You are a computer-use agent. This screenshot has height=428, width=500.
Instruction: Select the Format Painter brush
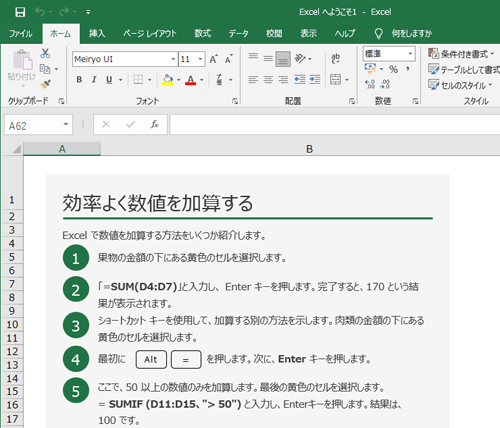[x=45, y=84]
